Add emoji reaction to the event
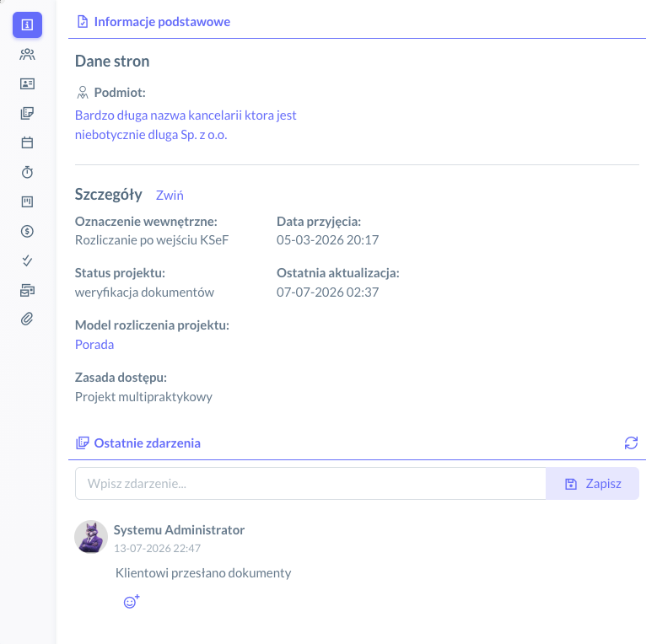 [132, 602]
